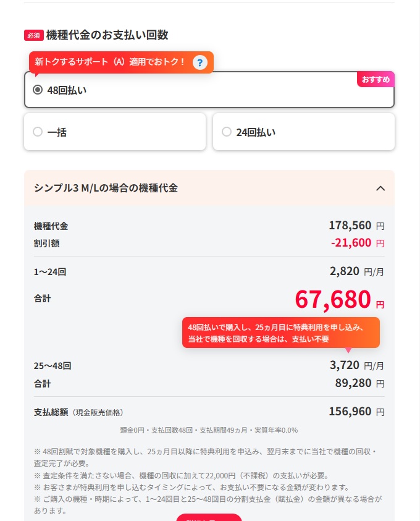
Task: Click the red 必須 required badge
Action: tap(33, 35)
